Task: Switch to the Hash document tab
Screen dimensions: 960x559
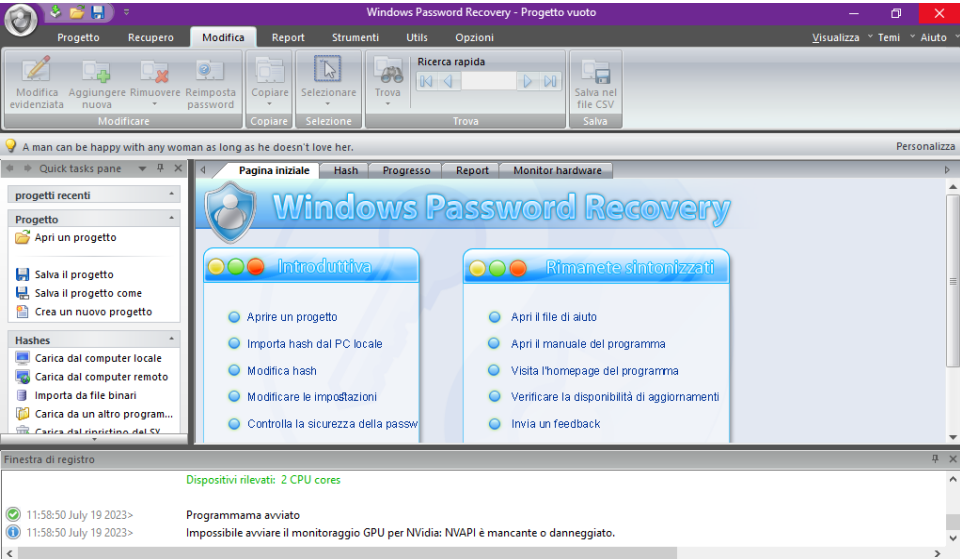Action: pos(345,170)
